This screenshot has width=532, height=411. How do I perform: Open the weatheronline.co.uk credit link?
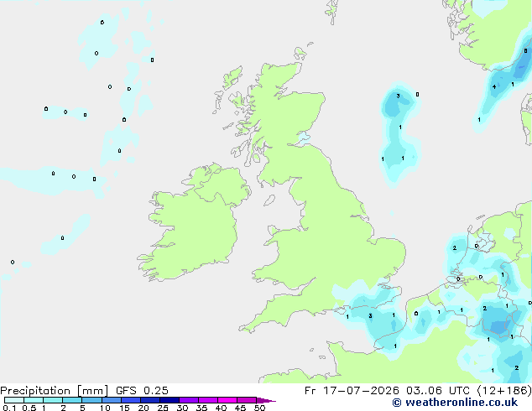pos(455,403)
